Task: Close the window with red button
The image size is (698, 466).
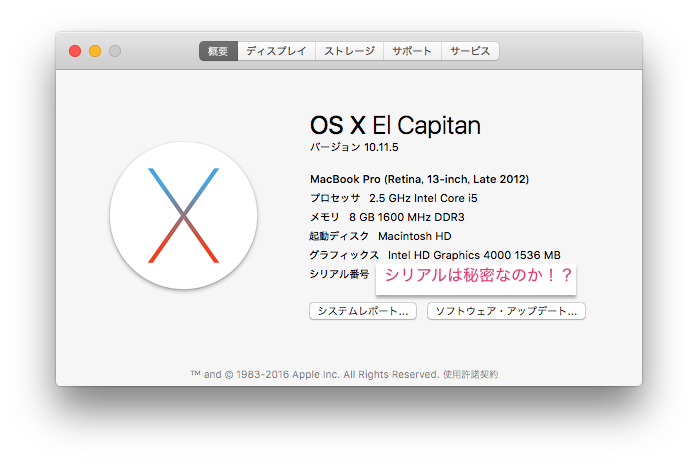Action: click(x=75, y=51)
